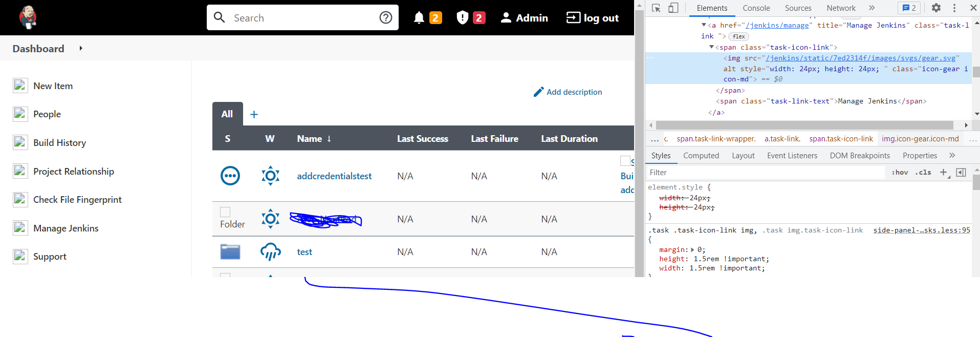980x337 pixels.
Task: Click rainy weather icon for test
Action: click(x=270, y=251)
